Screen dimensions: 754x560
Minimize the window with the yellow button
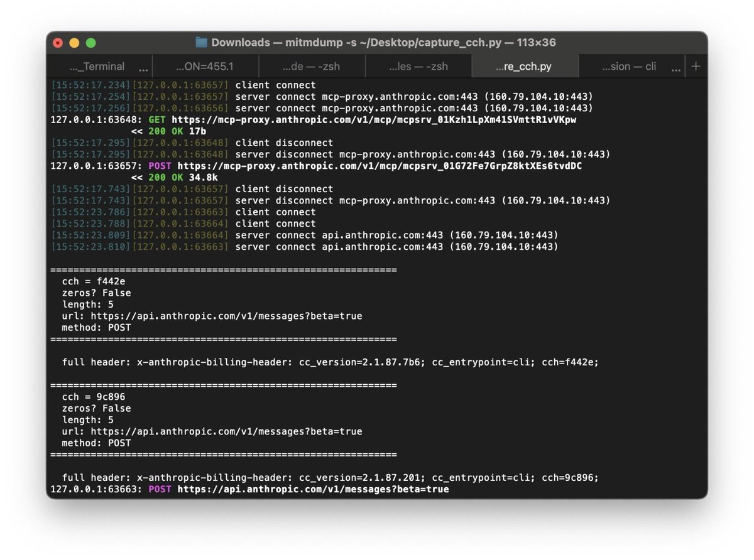(x=75, y=43)
